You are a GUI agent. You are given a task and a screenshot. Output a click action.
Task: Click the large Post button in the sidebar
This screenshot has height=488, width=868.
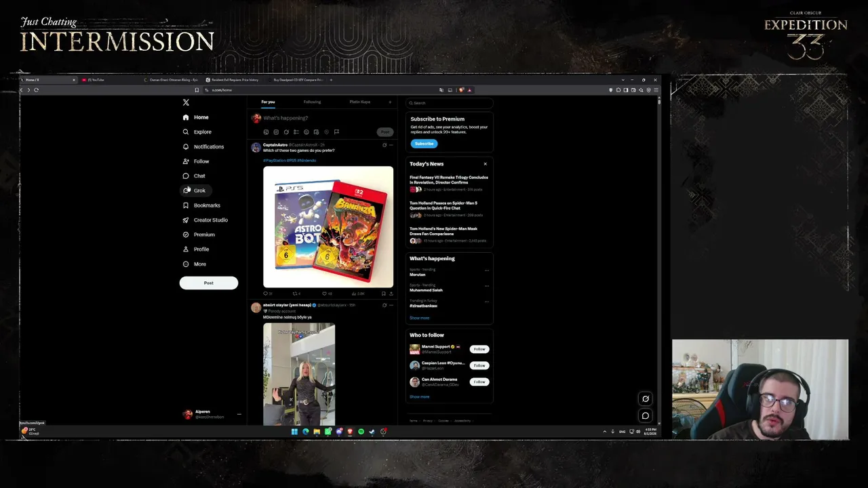click(x=209, y=283)
